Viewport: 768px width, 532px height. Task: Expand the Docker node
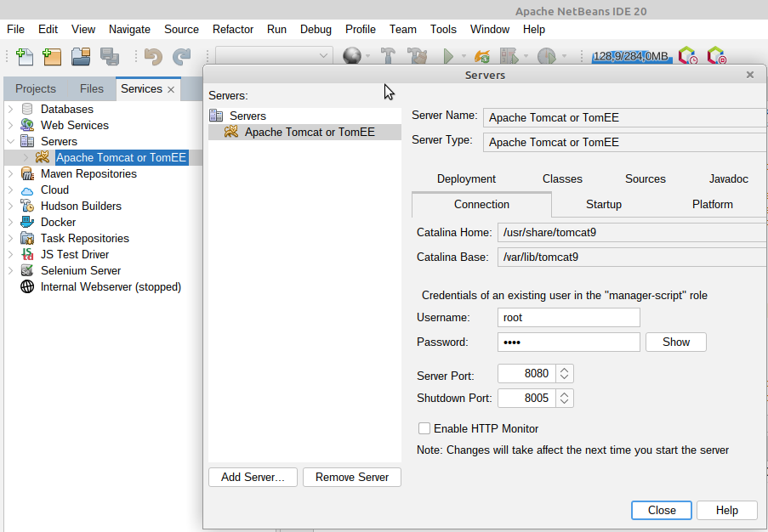tap(11, 222)
